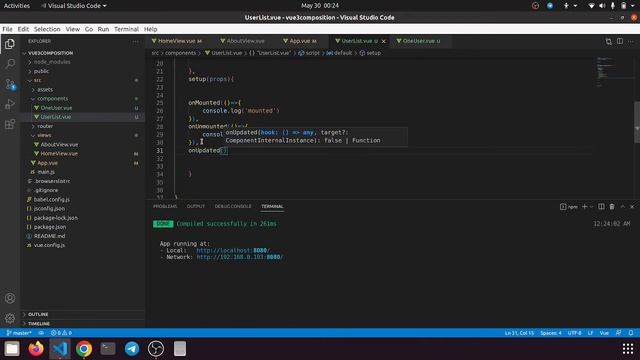Open the Accounts menu icon

(10, 298)
